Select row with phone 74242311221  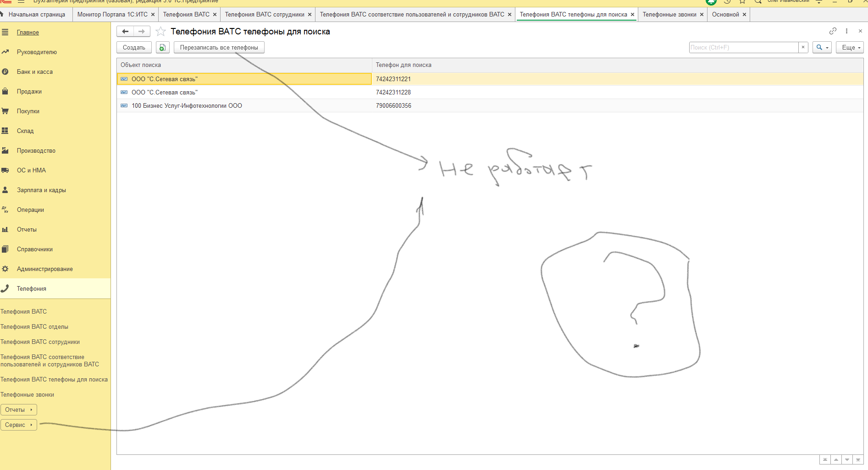tap(490, 79)
